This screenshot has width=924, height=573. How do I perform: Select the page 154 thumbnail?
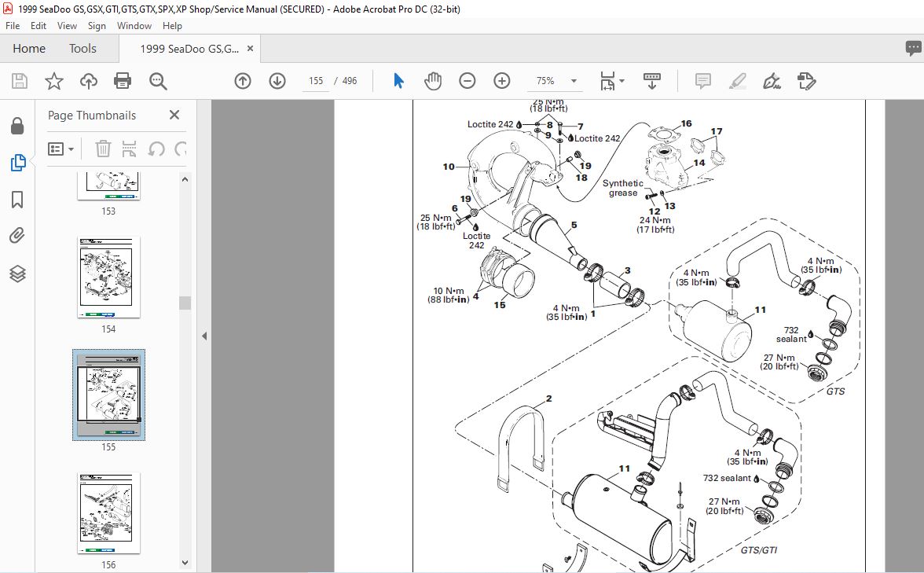pos(108,277)
